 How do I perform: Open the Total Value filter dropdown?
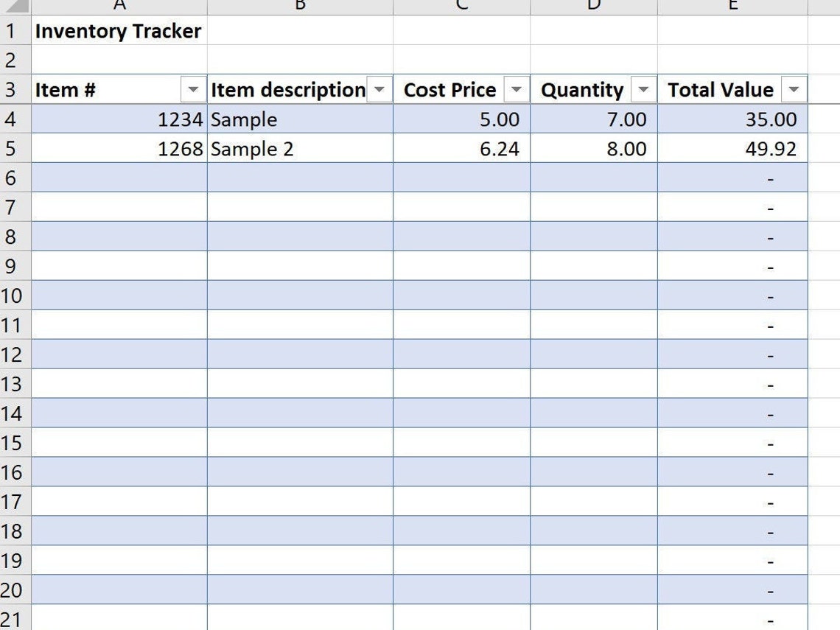794,89
